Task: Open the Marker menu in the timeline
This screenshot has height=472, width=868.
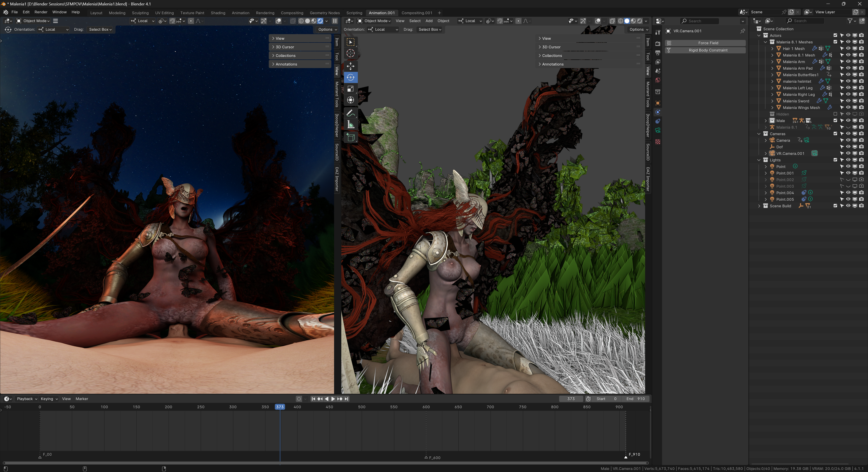Action: 82,399
